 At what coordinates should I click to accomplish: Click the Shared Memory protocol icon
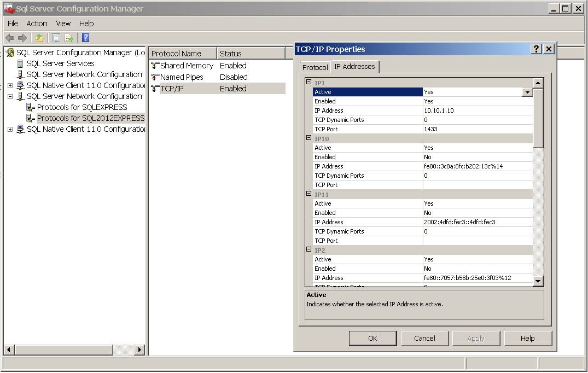pyautogui.click(x=155, y=66)
